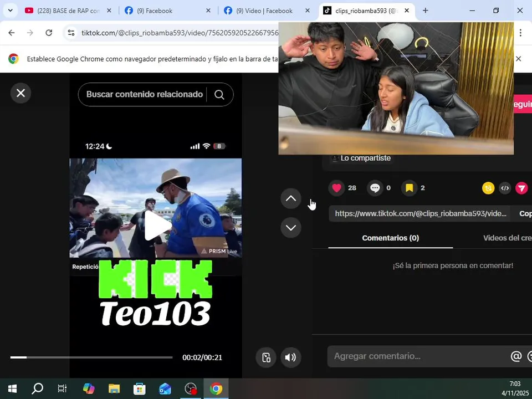The image size is (532, 399).
Task: Open Outlook mail from taskbar
Action: [x=165, y=388]
